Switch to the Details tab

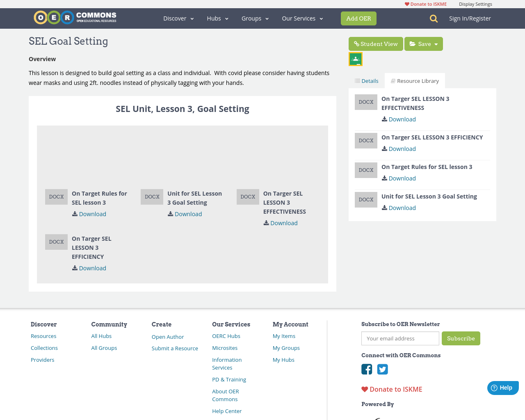coord(367,80)
